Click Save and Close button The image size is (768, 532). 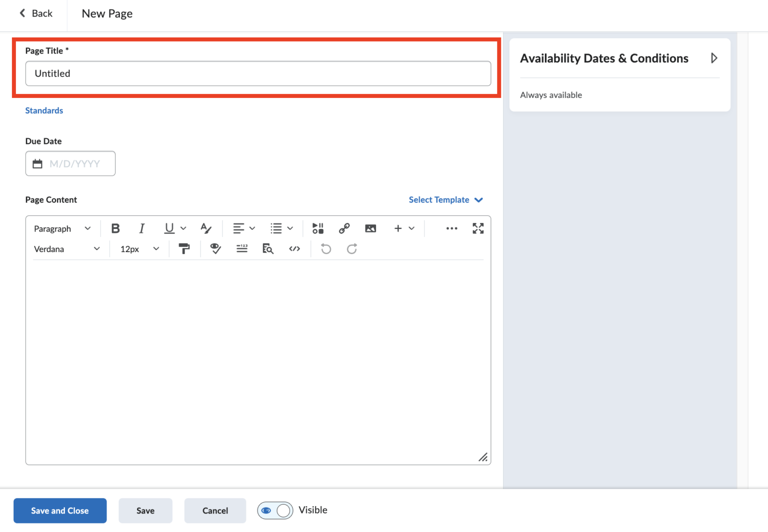click(x=59, y=510)
